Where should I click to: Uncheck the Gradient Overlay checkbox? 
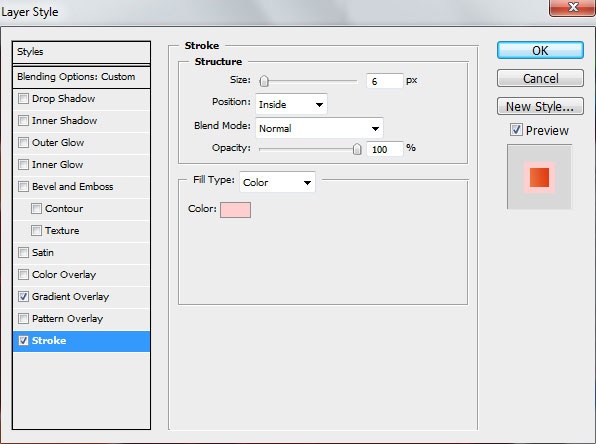[x=24, y=297]
